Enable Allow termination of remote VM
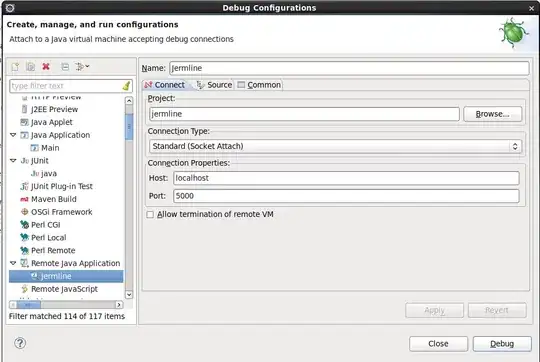This screenshot has height=362, width=540. (150, 215)
